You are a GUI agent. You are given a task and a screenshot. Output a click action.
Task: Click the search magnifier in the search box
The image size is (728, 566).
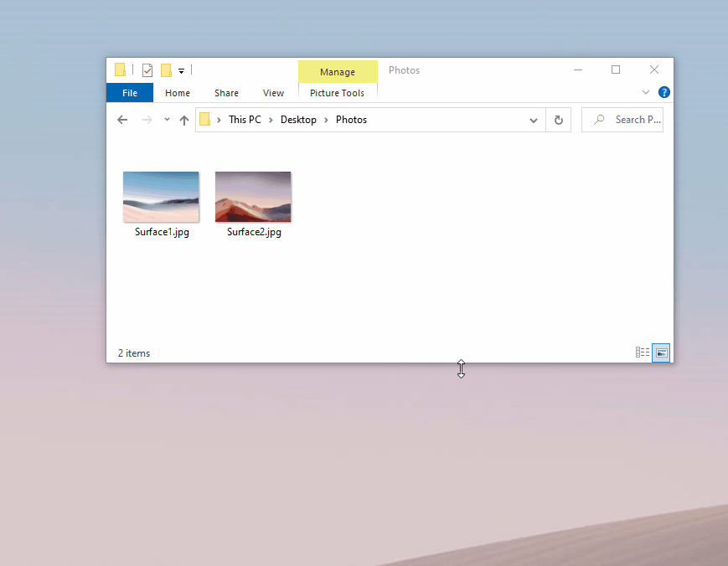tap(598, 120)
